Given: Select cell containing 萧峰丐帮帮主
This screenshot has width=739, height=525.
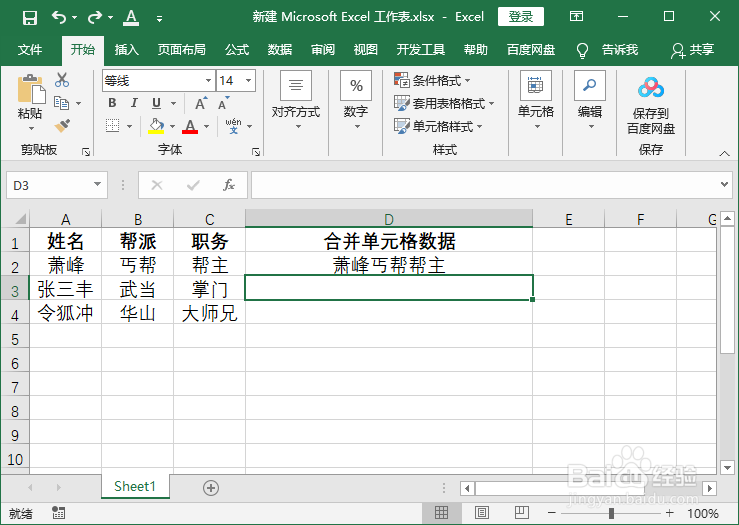Looking at the screenshot, I should click(x=389, y=264).
